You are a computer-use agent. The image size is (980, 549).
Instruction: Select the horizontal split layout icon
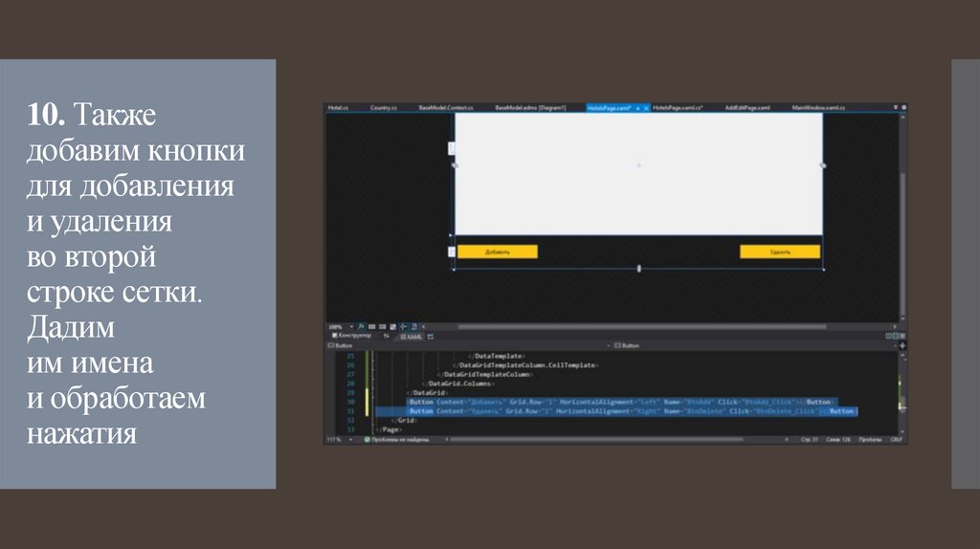896,336
